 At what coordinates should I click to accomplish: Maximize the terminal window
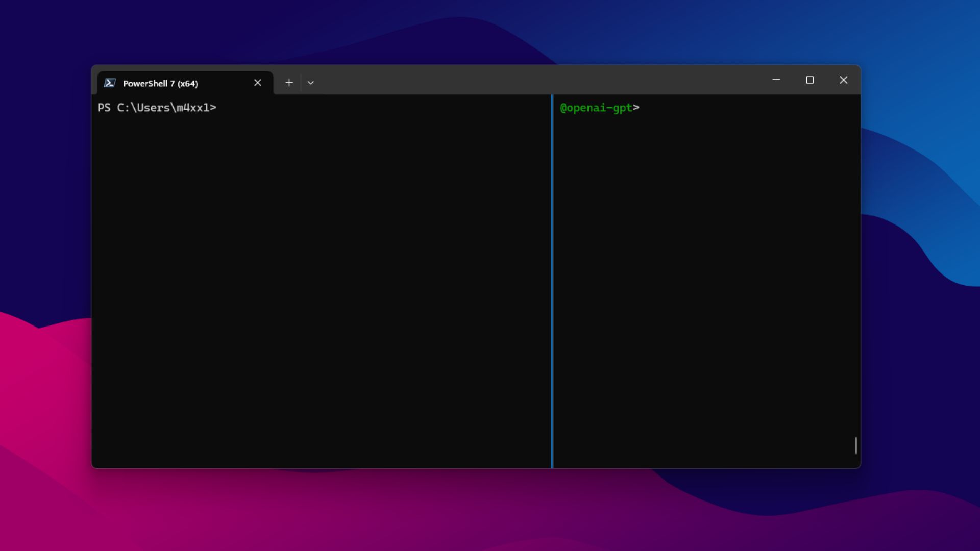[x=810, y=80]
